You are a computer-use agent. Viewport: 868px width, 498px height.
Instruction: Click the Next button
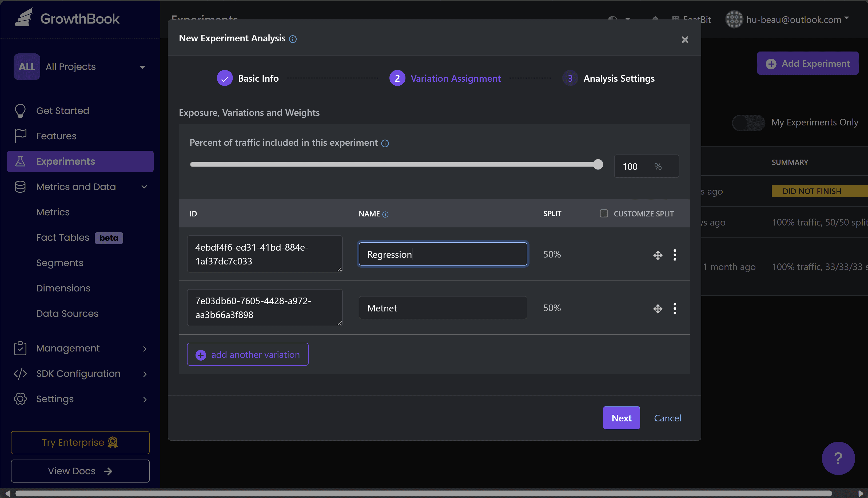pos(621,418)
